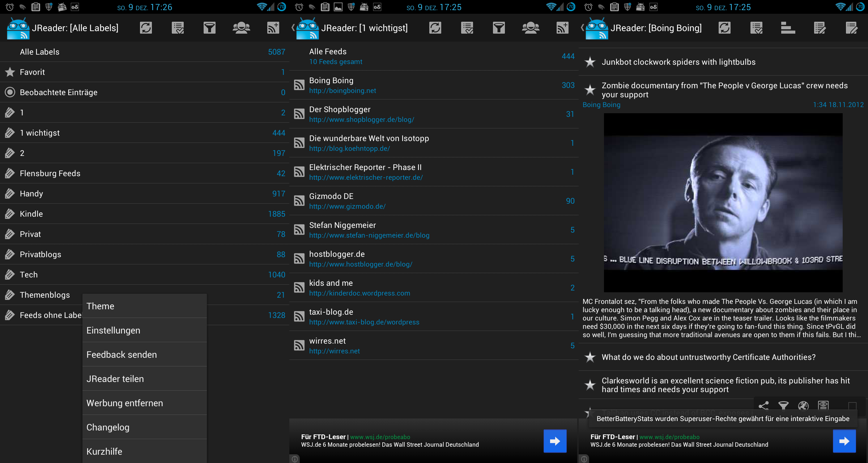Expand the Clarkesworld article title
The width and height of the screenshot is (868, 463).
coord(726,385)
